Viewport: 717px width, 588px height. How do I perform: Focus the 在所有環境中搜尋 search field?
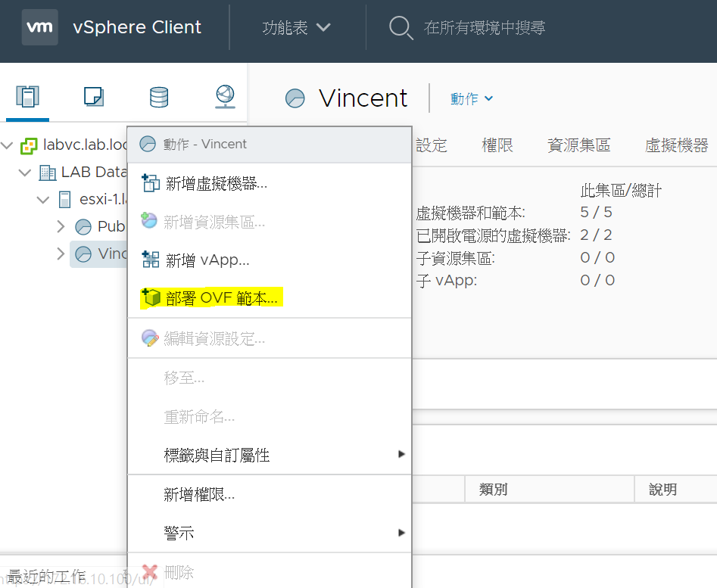tap(485, 28)
